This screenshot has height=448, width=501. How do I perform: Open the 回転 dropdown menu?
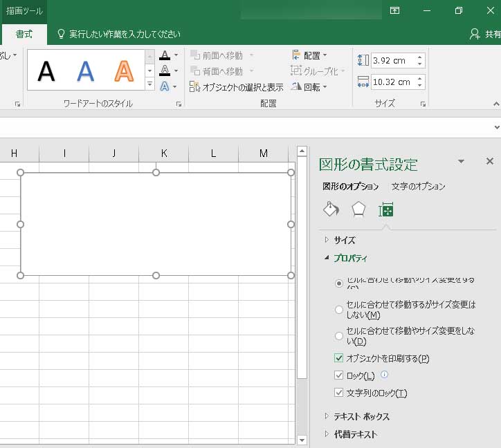pyautogui.click(x=310, y=87)
